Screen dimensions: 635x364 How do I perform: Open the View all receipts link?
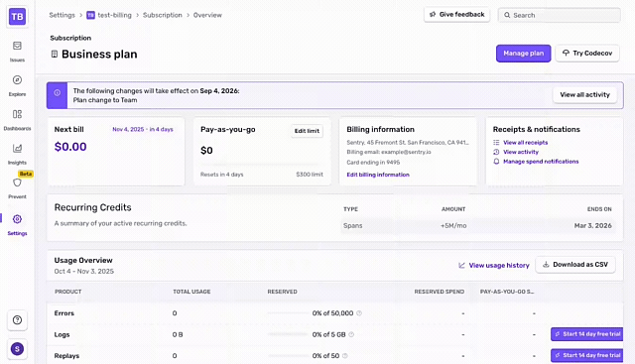[525, 142]
